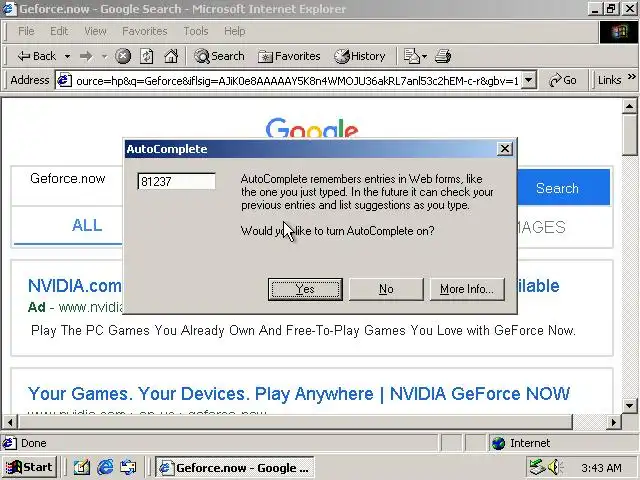Click the 3:43 AM clock

tap(601, 468)
